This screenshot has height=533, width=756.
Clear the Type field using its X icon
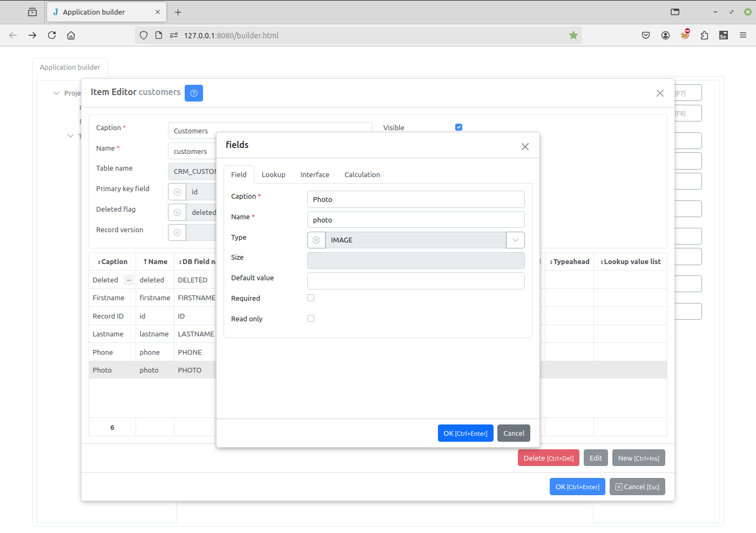pos(316,240)
